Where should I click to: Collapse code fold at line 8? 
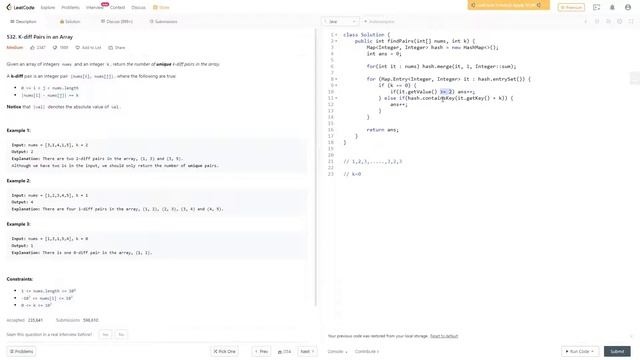pyautogui.click(x=336, y=79)
